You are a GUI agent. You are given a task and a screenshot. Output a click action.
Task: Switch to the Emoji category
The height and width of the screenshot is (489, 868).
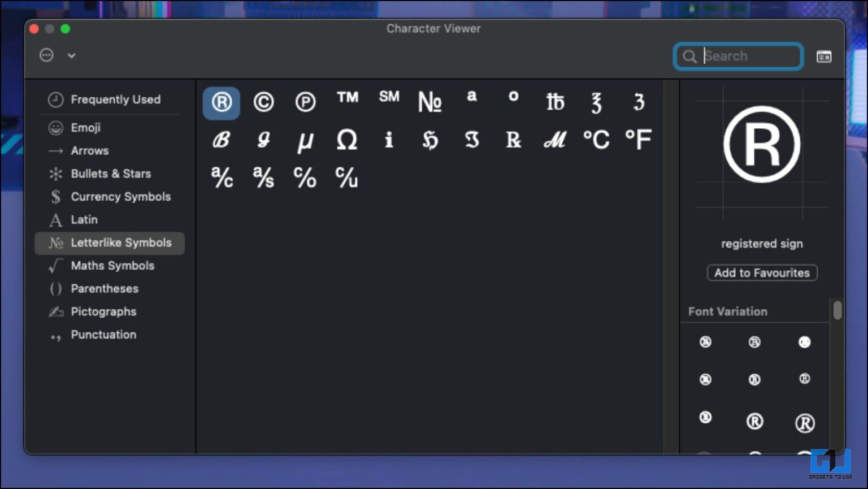[86, 128]
